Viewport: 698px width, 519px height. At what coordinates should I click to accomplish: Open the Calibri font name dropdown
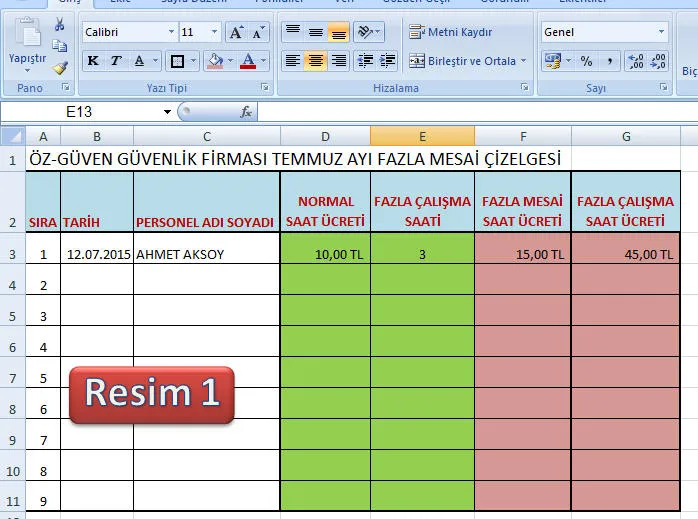tap(170, 33)
